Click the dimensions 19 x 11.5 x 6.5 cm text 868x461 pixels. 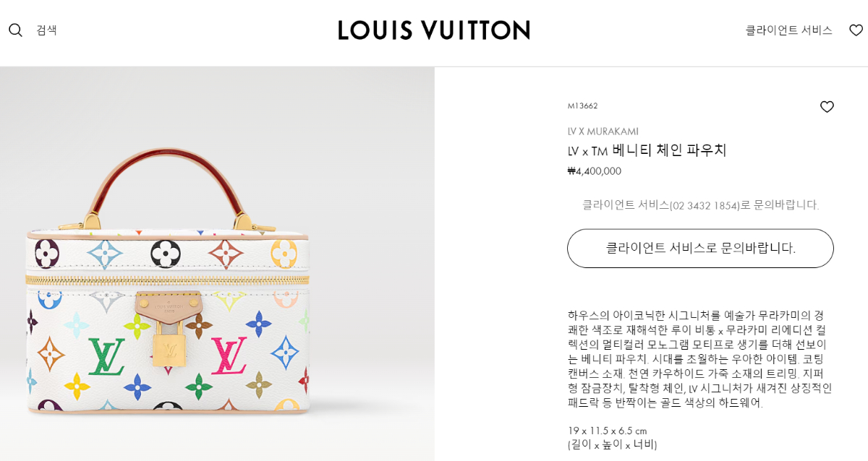coord(607,431)
